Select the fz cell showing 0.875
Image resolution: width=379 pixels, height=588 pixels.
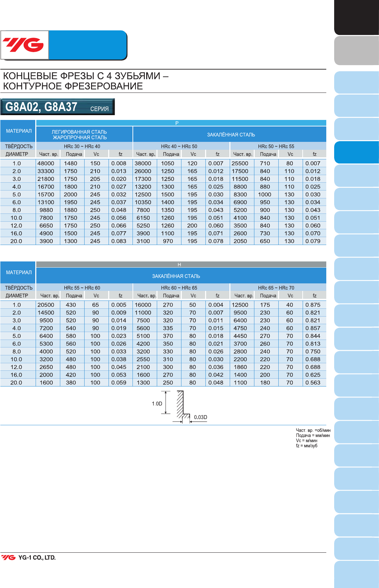pyautogui.click(x=313, y=305)
